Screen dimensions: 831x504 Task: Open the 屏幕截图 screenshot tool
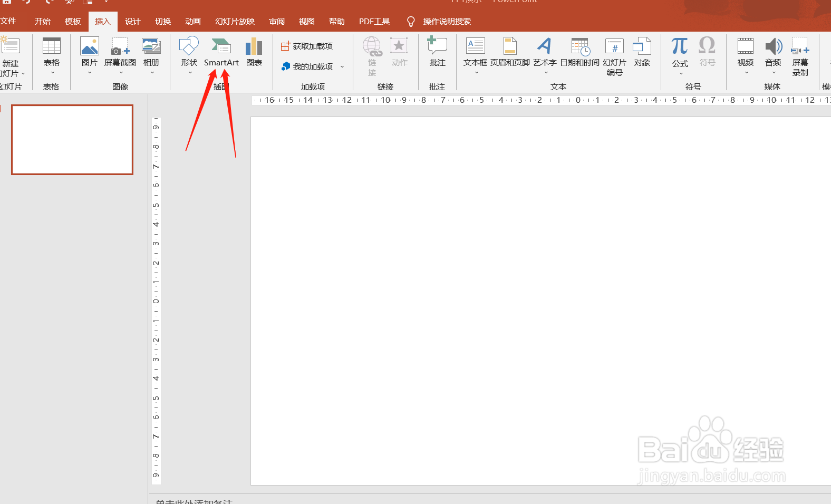tap(120, 46)
